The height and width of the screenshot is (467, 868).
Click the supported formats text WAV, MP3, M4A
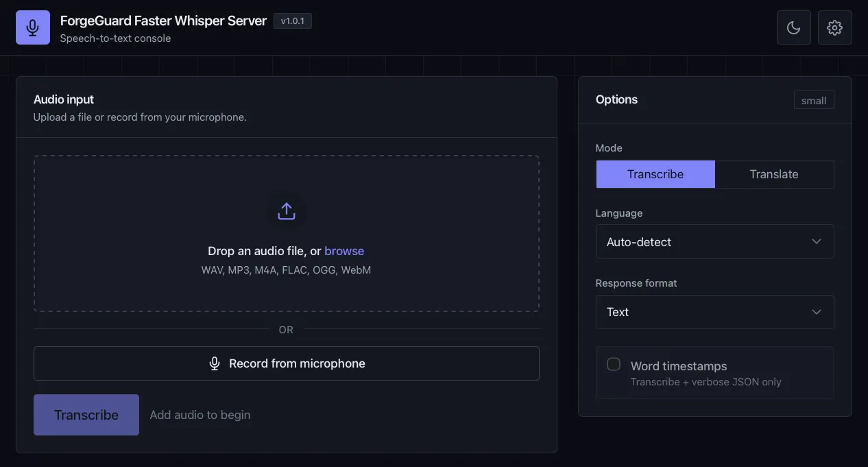(286, 270)
